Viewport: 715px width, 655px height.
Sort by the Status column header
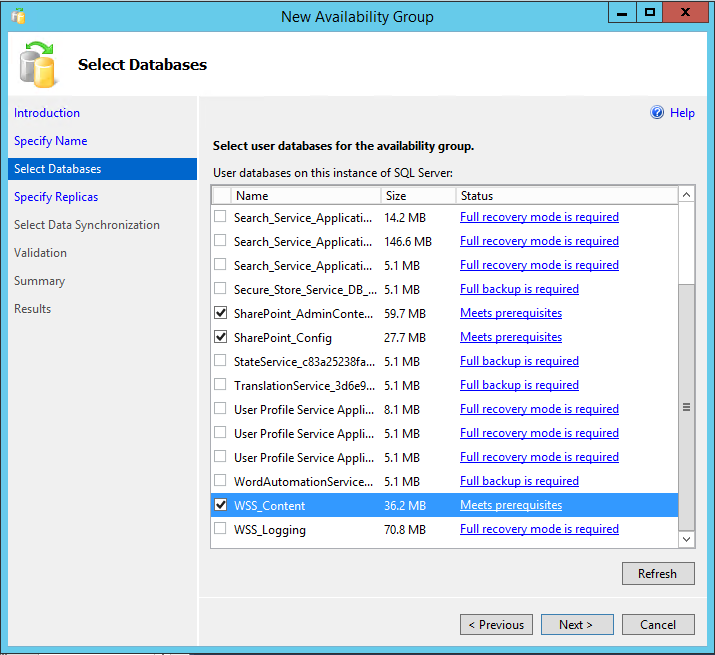(x=567, y=196)
